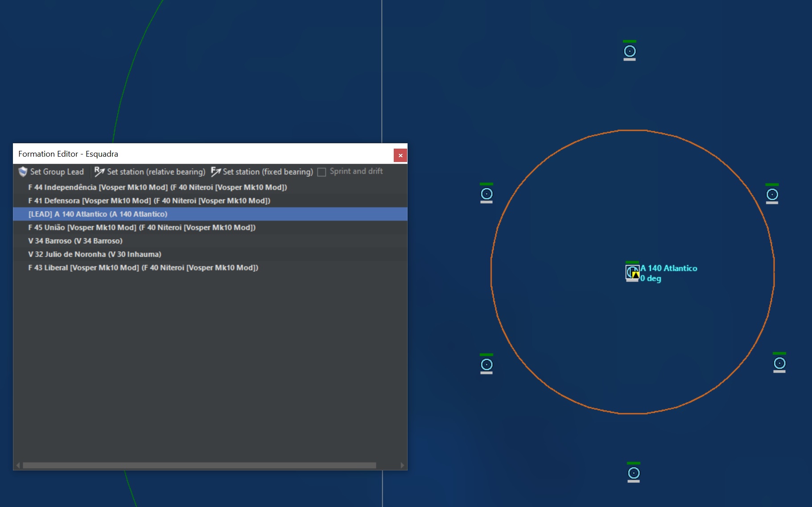Select F 41 Defensora row

pyautogui.click(x=210, y=201)
